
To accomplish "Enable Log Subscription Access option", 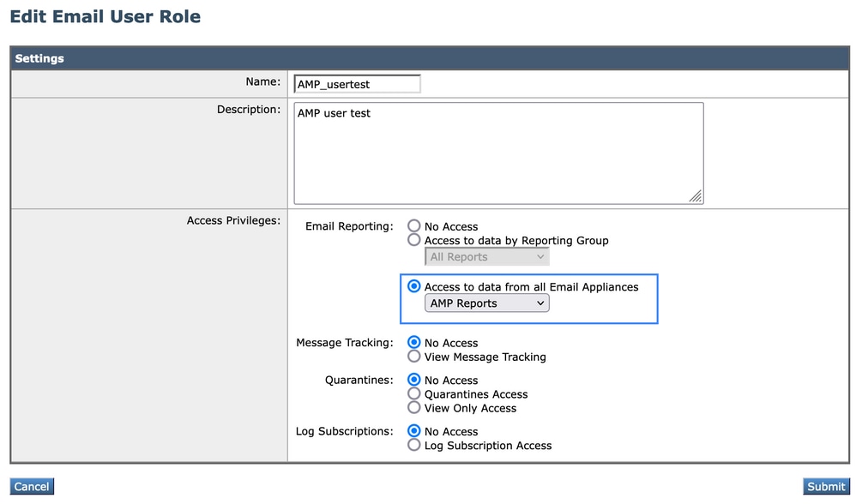I will coord(413,445).
